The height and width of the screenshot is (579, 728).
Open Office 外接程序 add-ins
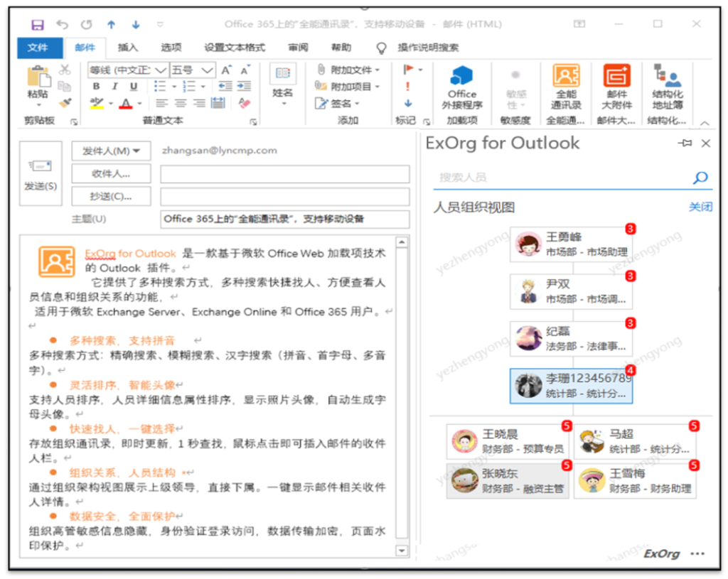pos(462,88)
